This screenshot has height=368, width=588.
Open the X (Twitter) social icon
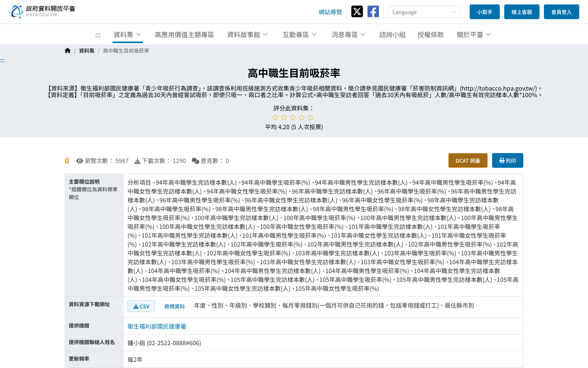tap(357, 12)
